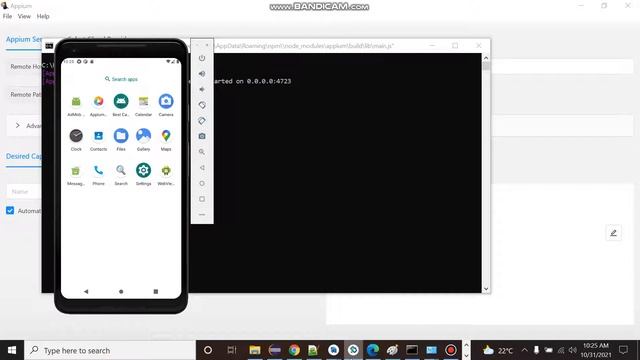This screenshot has width=640, height=360.
Task: Expand the Advanced section in Appium
Action: pyautogui.click(x=18, y=126)
